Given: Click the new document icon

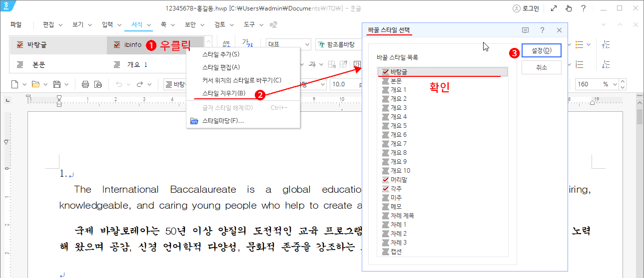Looking at the screenshot, I should [x=15, y=84].
